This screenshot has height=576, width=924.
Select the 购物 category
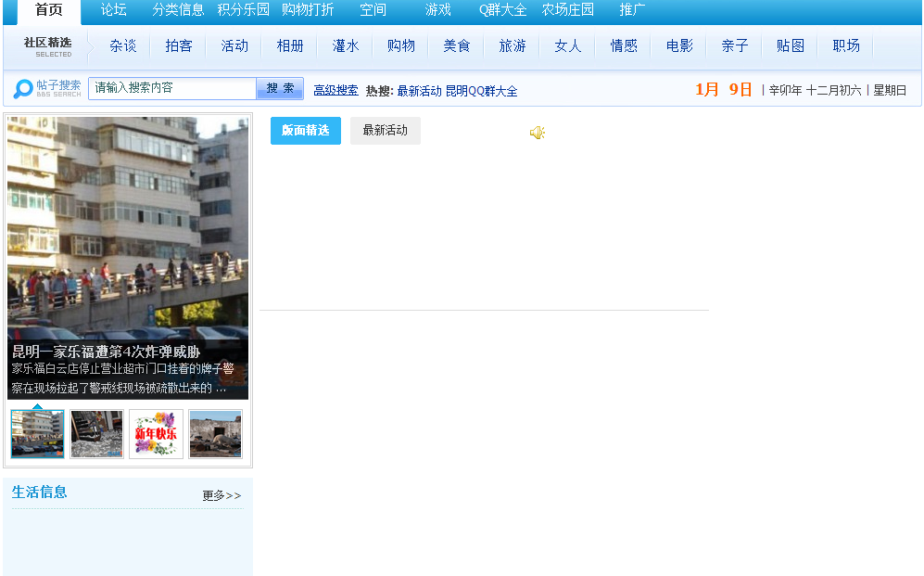[401, 46]
